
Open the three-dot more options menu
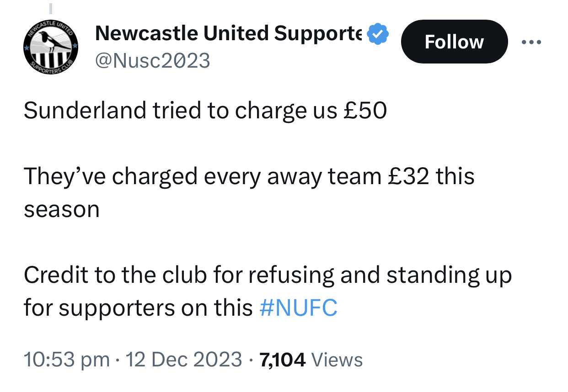(x=531, y=42)
